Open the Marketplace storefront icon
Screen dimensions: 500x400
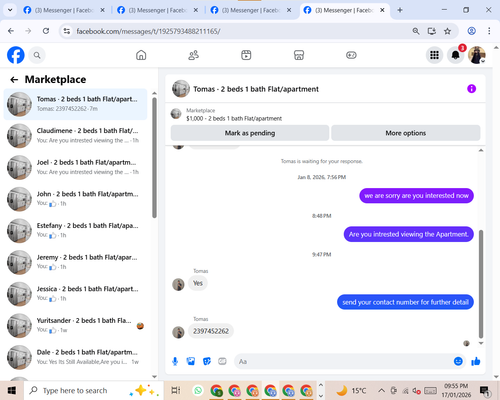pos(299,55)
